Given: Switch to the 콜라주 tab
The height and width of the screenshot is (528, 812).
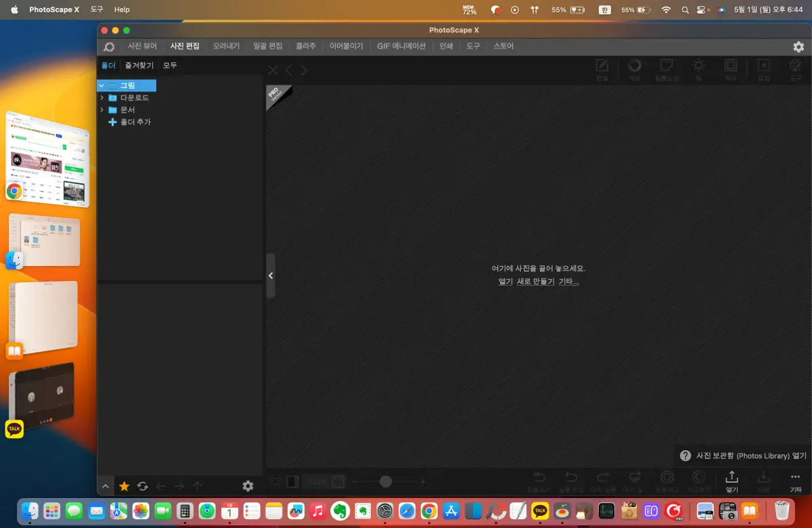Looking at the screenshot, I should [306, 46].
